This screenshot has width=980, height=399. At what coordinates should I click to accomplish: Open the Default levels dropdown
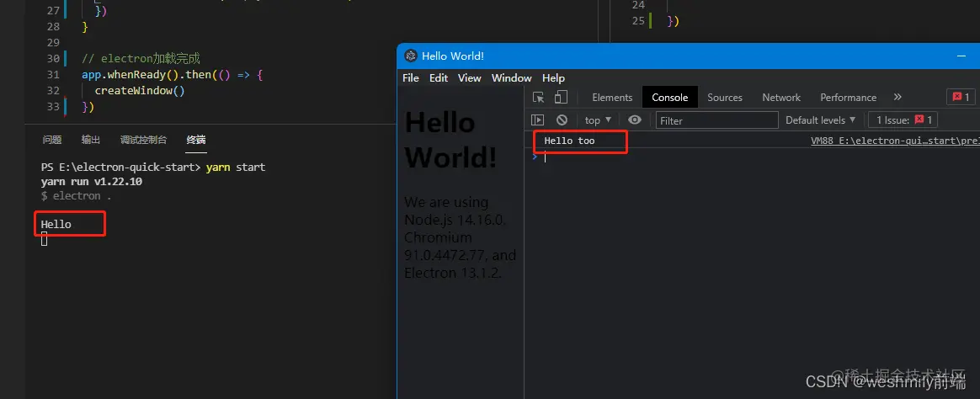820,120
